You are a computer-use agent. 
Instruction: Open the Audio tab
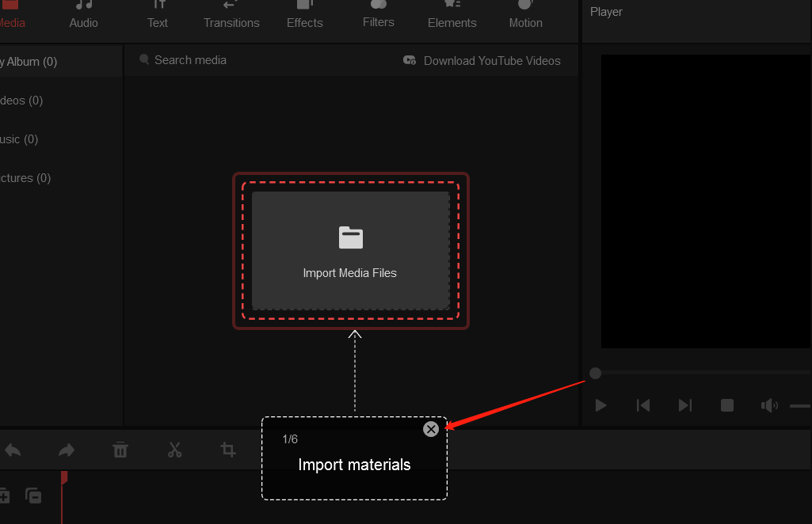point(83,15)
